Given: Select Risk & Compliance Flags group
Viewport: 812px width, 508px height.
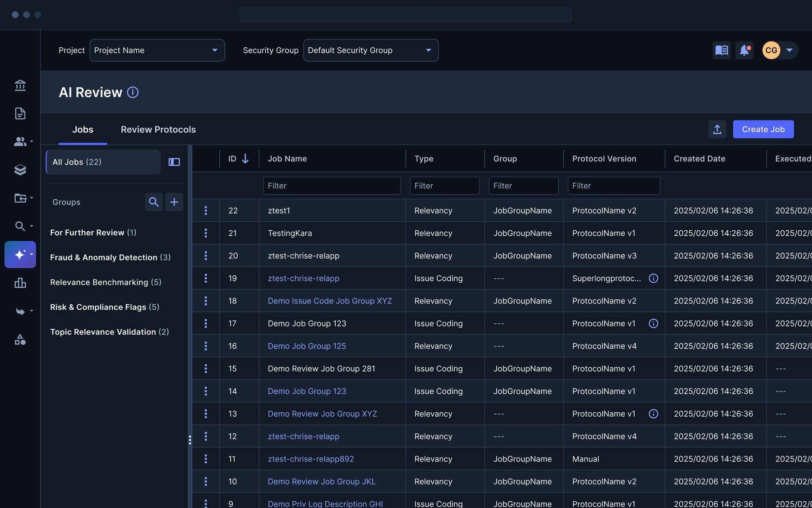Looking at the screenshot, I should point(105,307).
